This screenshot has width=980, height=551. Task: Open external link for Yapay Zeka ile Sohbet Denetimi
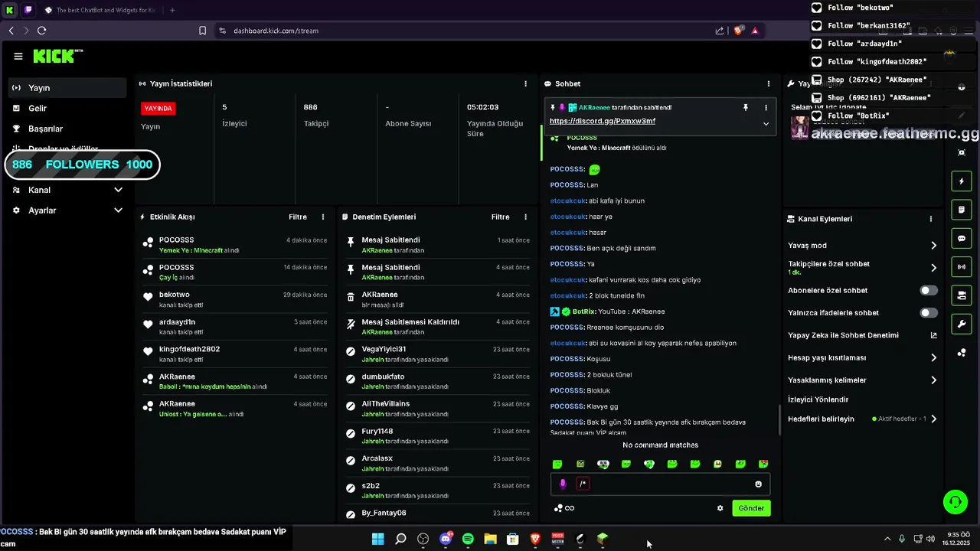click(x=933, y=335)
